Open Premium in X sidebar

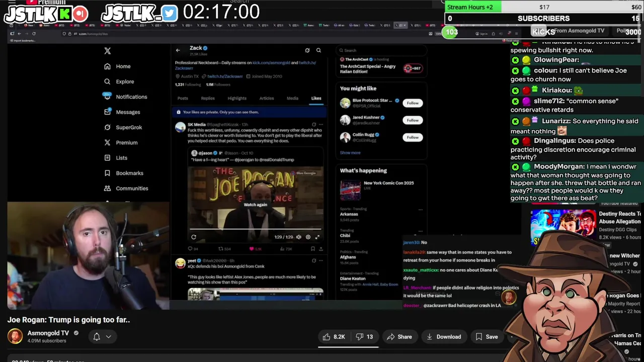[x=120, y=142]
